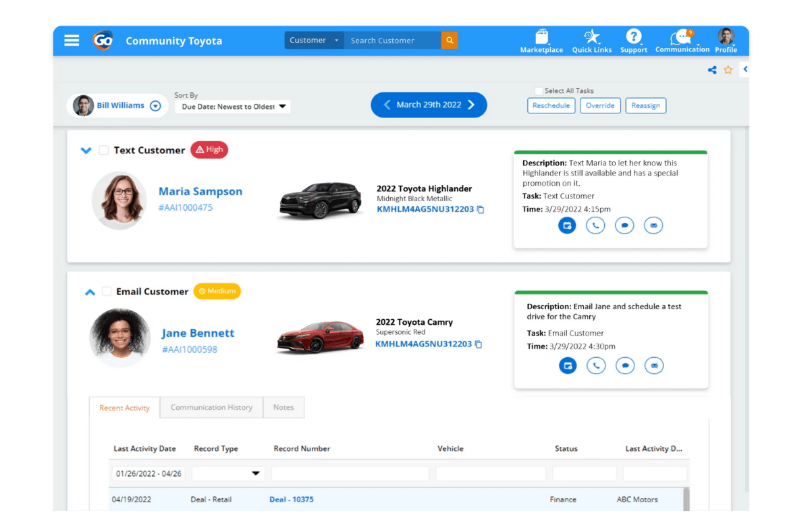This screenshot has height=532, width=810.
Task: Click the share icon below header
Action: tap(712, 70)
